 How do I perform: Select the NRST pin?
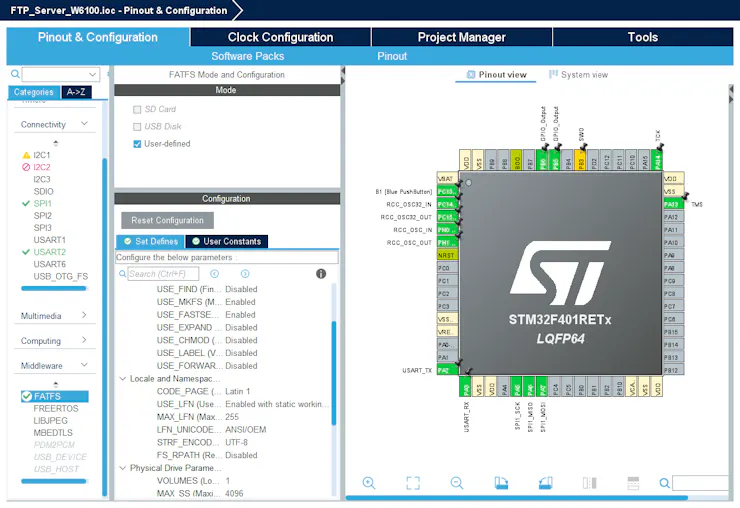click(x=447, y=255)
